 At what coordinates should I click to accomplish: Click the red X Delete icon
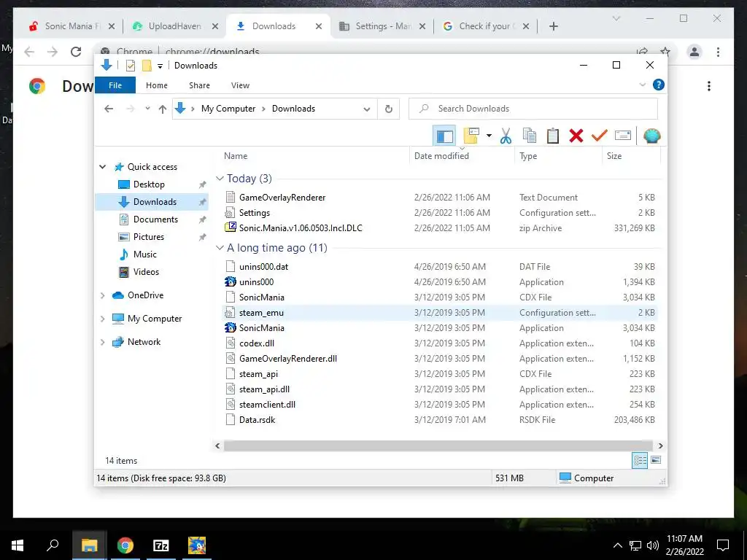576,136
